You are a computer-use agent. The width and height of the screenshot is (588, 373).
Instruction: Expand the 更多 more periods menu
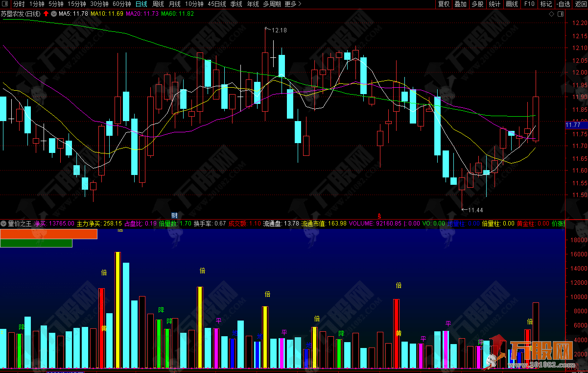(x=293, y=4)
